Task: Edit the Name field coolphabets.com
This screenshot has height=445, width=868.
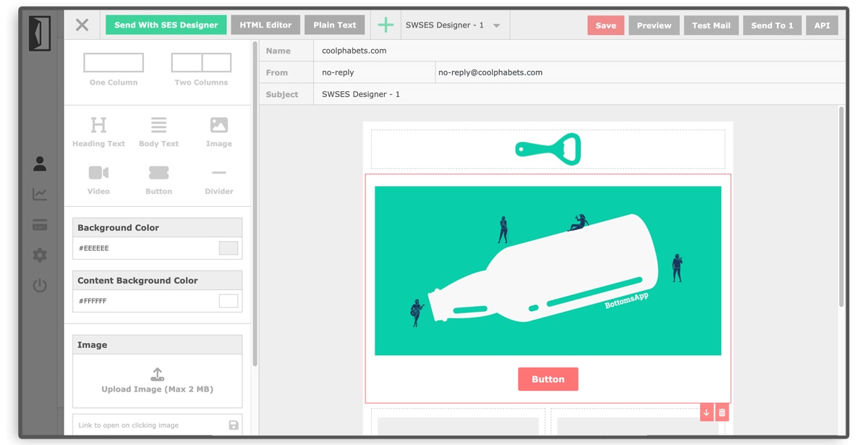Action: pos(579,51)
